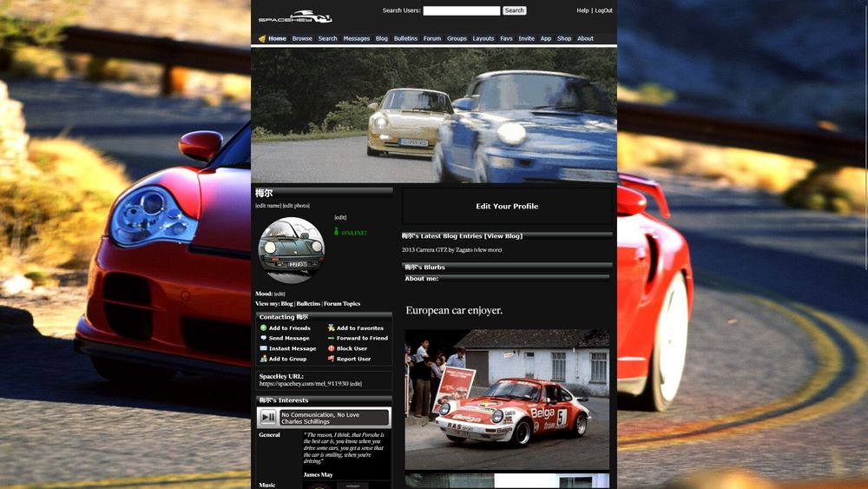Click the View Blog link
868x489 pixels.
[x=503, y=236]
